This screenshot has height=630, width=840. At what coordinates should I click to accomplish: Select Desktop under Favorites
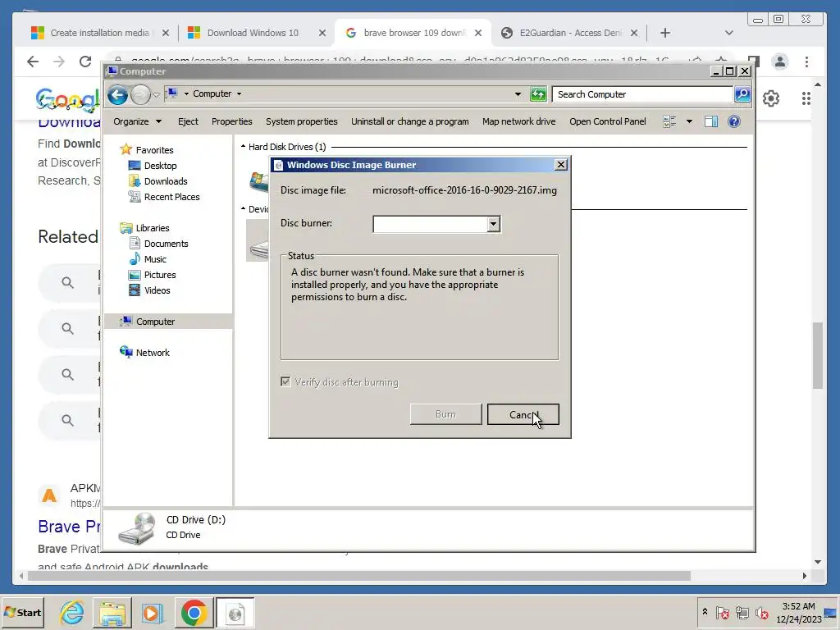pyautogui.click(x=160, y=166)
